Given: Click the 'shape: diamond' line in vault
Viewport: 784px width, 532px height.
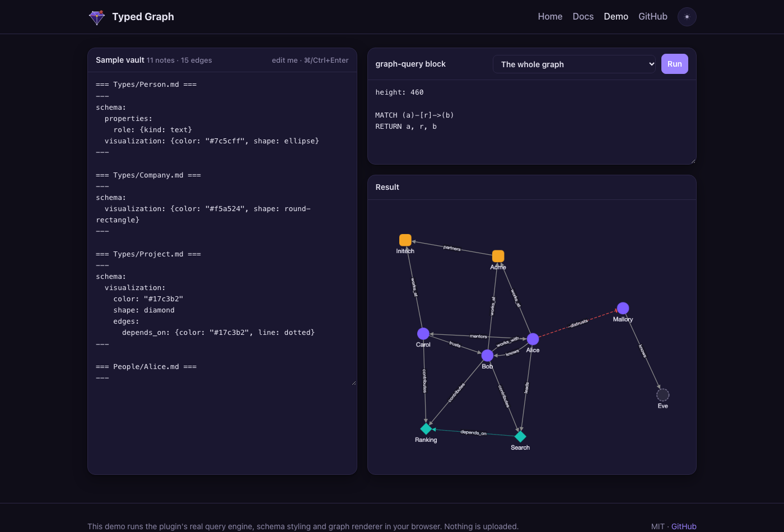Looking at the screenshot, I should 144,310.
